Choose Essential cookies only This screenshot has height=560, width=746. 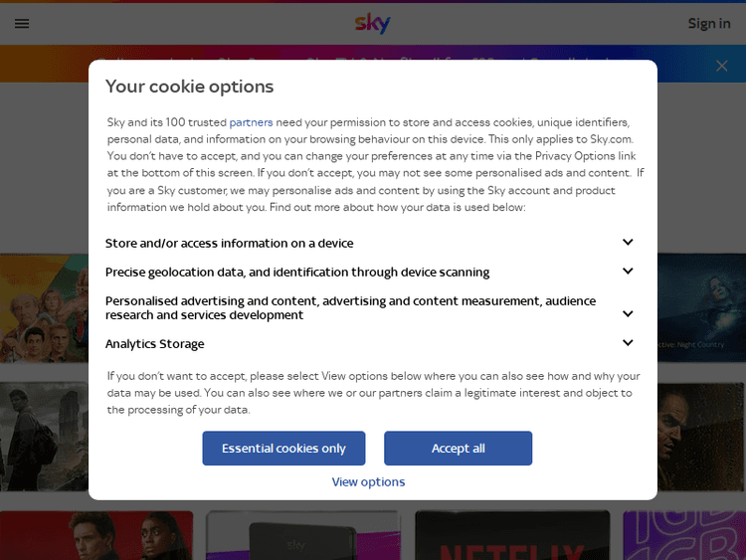[x=283, y=449]
